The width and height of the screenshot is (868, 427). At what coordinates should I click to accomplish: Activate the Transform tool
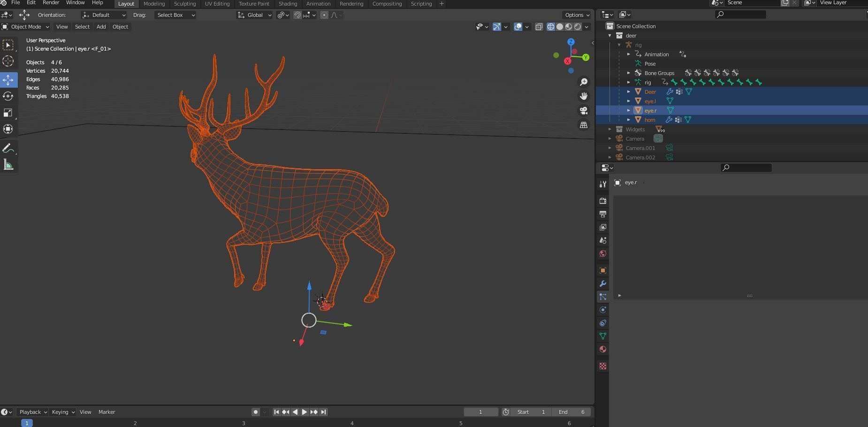[8, 129]
